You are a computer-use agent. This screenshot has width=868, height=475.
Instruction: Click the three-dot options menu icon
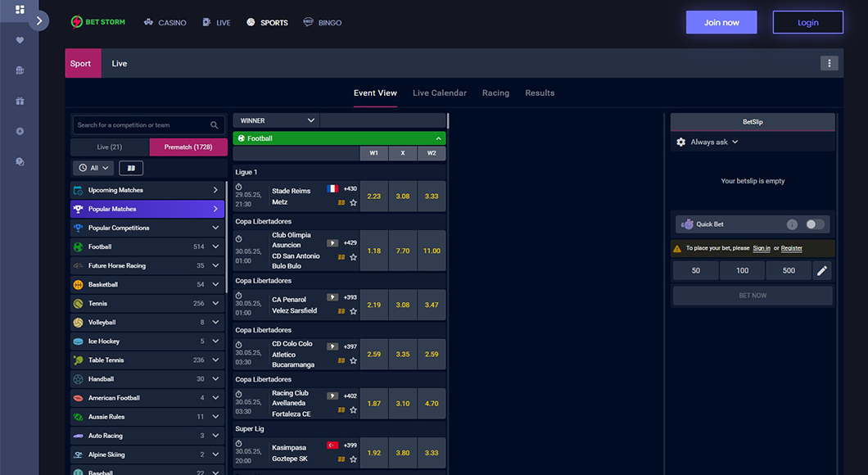click(x=829, y=63)
